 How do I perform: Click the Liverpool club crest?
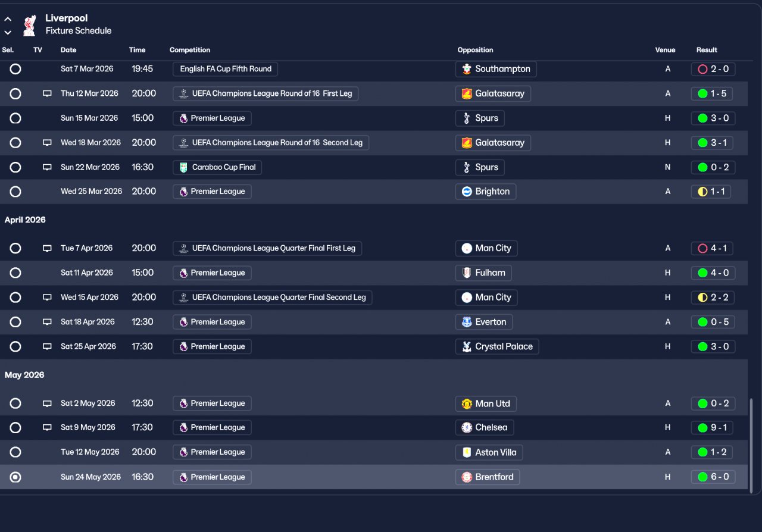[x=29, y=25]
